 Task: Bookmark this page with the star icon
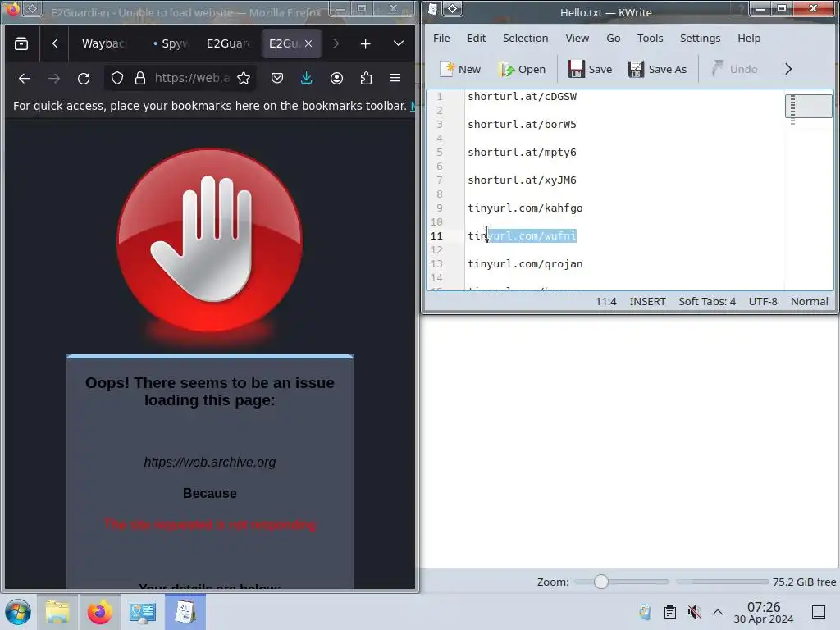tap(244, 78)
